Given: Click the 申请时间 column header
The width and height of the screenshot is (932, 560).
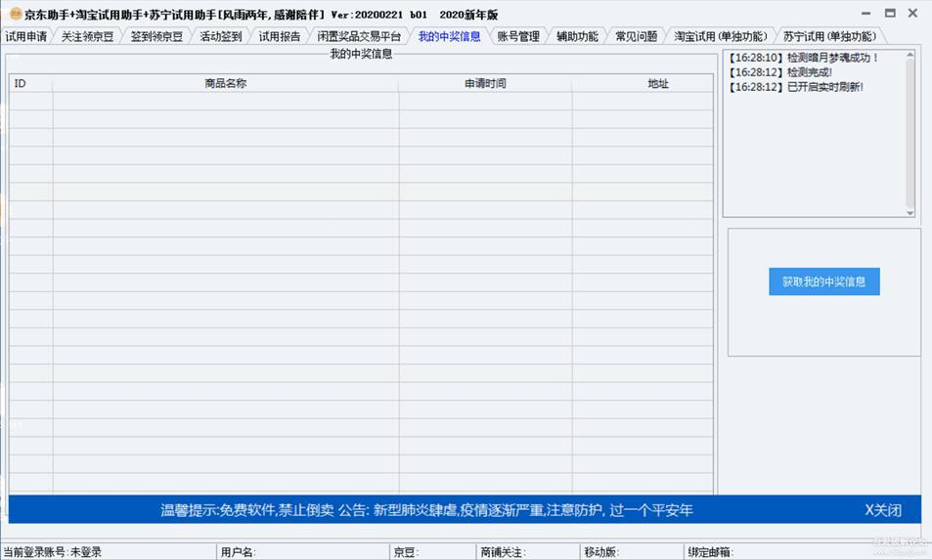Looking at the screenshot, I should [485, 84].
